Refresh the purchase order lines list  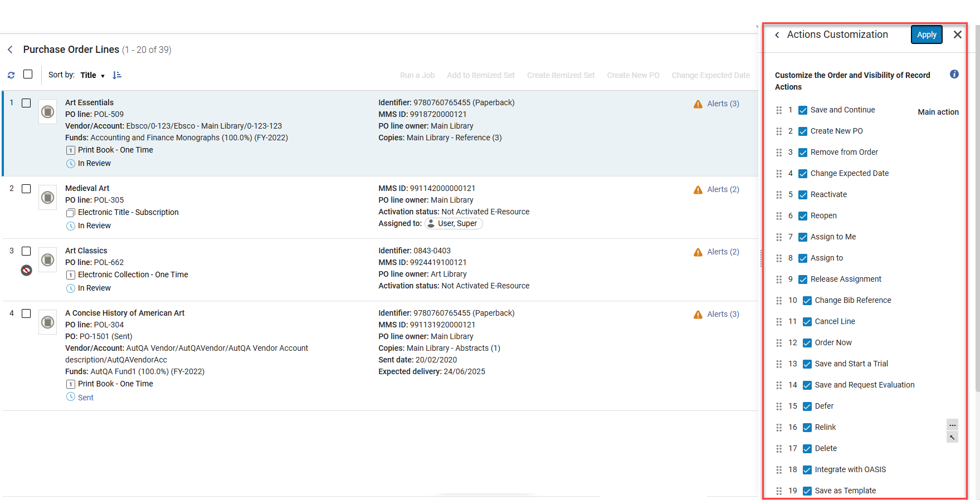11,75
